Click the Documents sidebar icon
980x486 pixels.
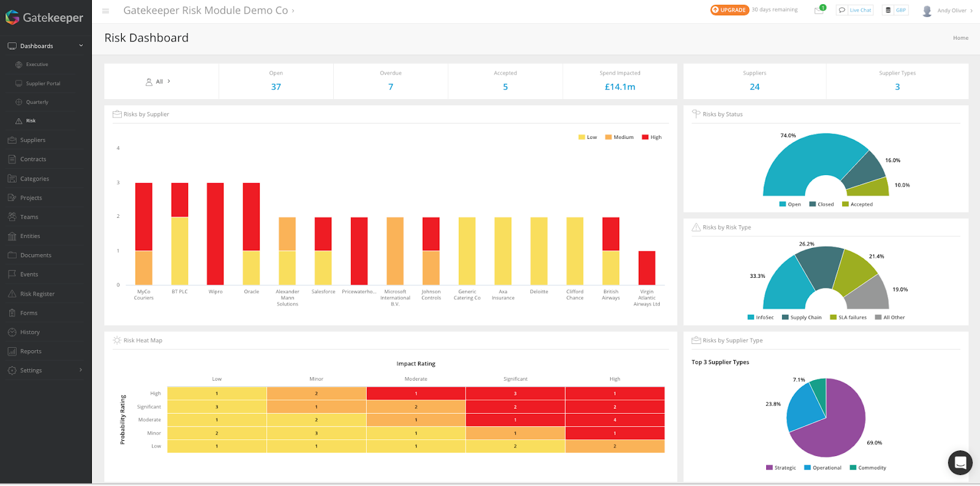click(12, 255)
